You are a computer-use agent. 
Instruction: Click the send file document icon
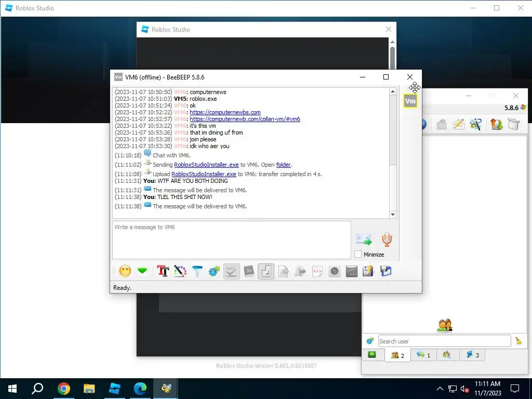(x=283, y=271)
